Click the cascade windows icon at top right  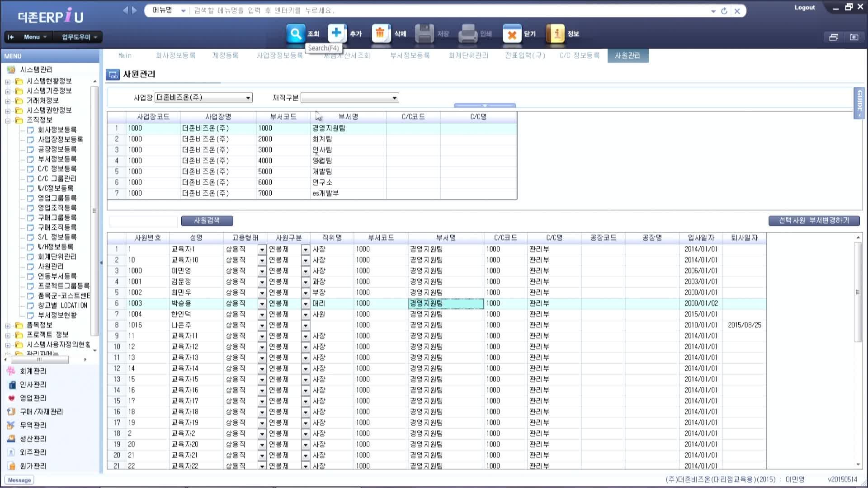[834, 37]
